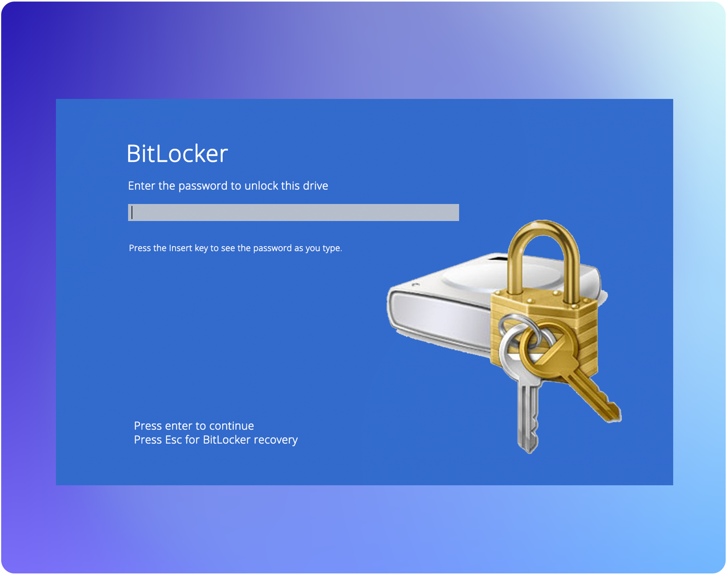
Task: Click the Insert key hint text
Action: pyautogui.click(x=235, y=248)
